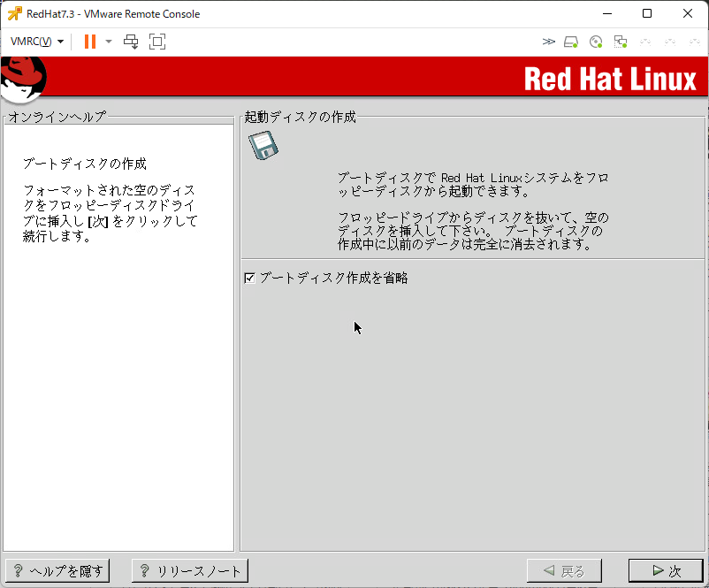Send Ctrl+Alt+Del to the guest

[131, 42]
